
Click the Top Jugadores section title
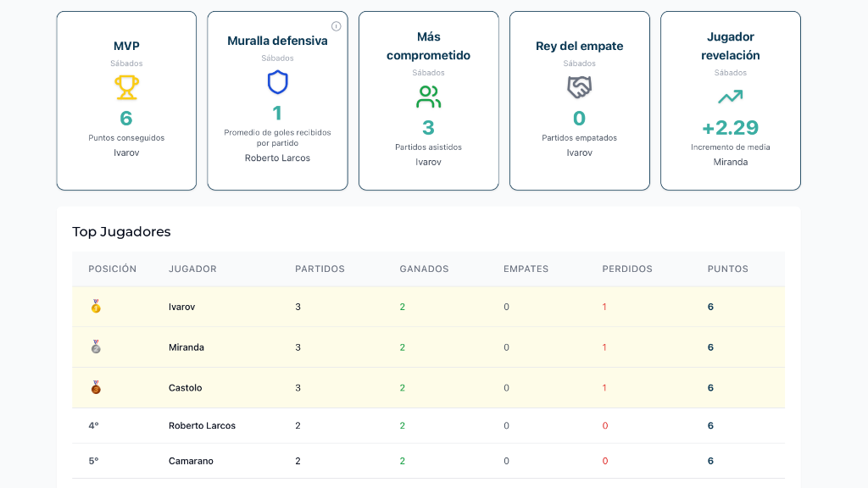click(121, 231)
